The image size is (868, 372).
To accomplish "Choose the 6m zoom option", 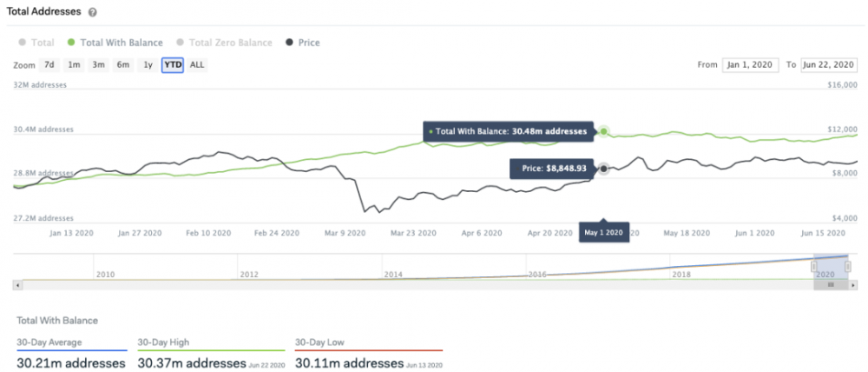I will 123,65.
